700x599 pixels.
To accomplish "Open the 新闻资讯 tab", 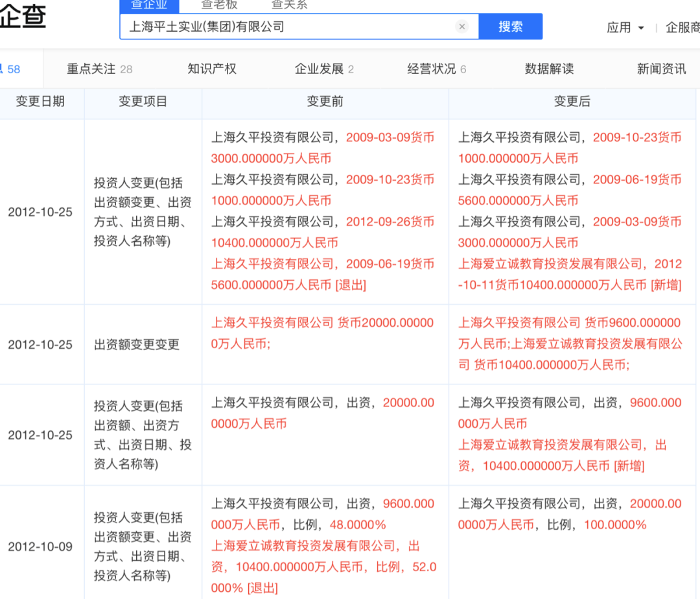I will [661, 69].
